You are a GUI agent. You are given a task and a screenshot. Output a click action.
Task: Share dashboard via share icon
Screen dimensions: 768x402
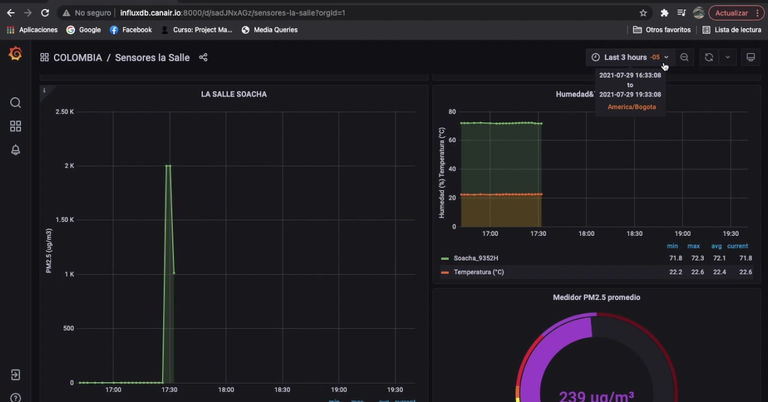203,57
